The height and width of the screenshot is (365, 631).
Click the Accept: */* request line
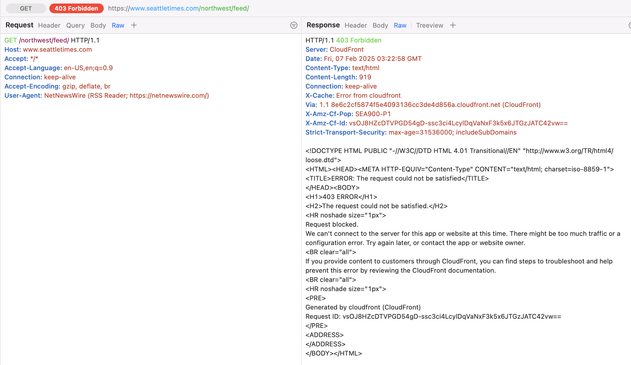(21, 59)
